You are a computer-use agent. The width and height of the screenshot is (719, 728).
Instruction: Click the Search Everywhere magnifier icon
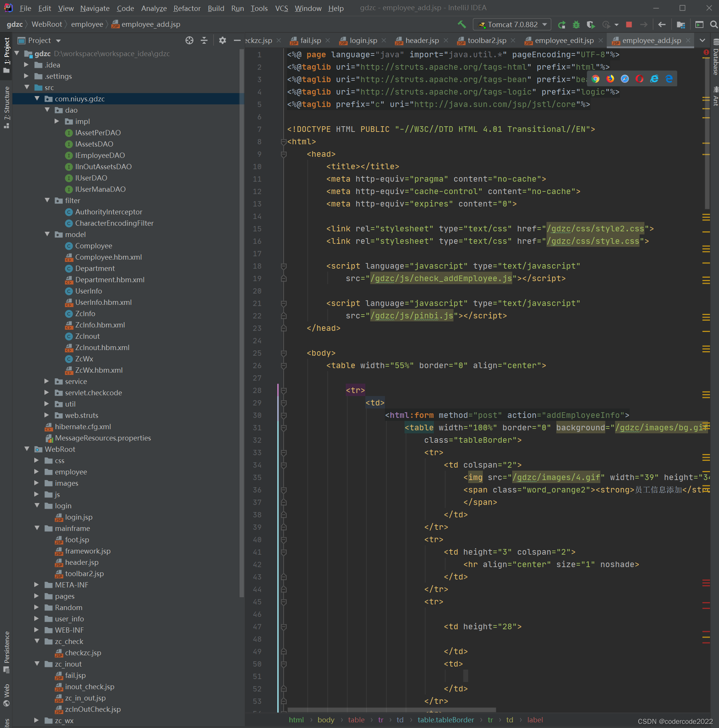(713, 24)
